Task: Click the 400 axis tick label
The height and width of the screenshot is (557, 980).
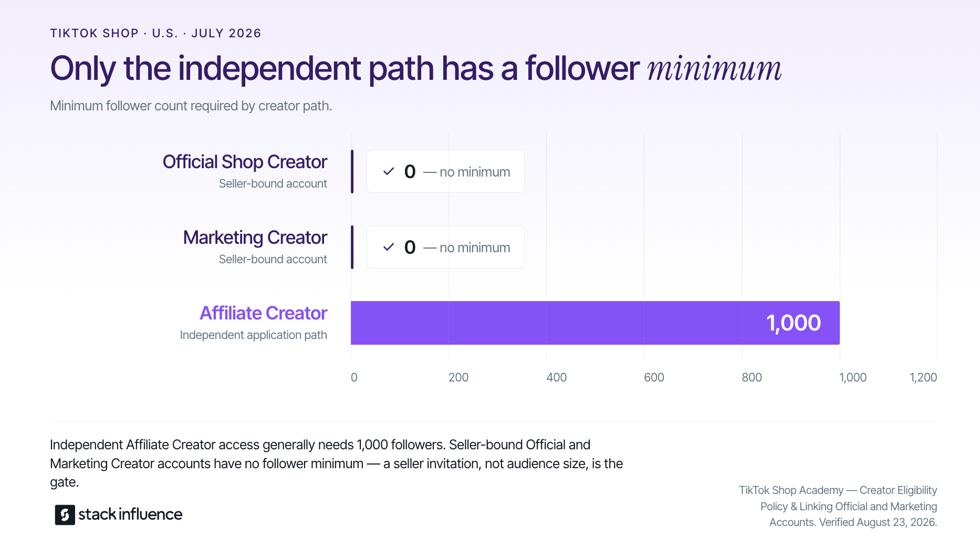Action: pos(556,377)
